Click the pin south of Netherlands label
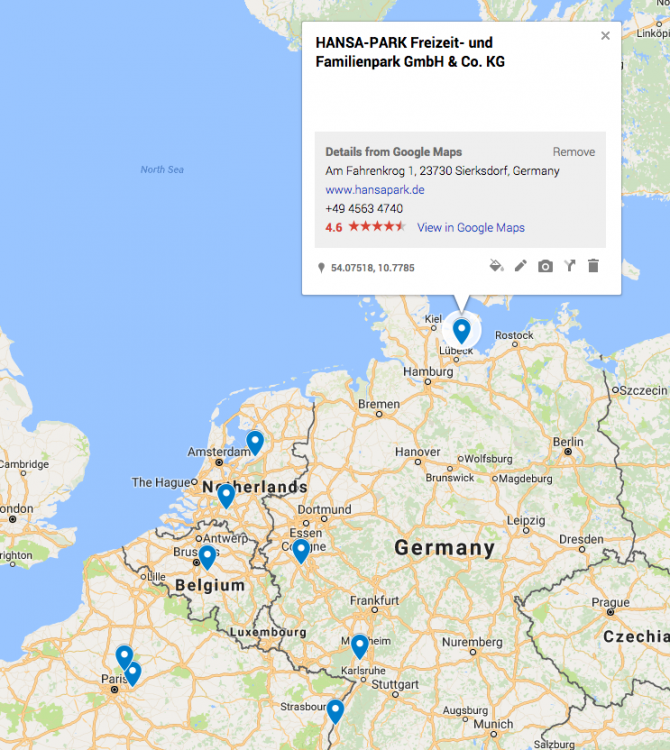Image resolution: width=670 pixels, height=750 pixels. (x=226, y=495)
